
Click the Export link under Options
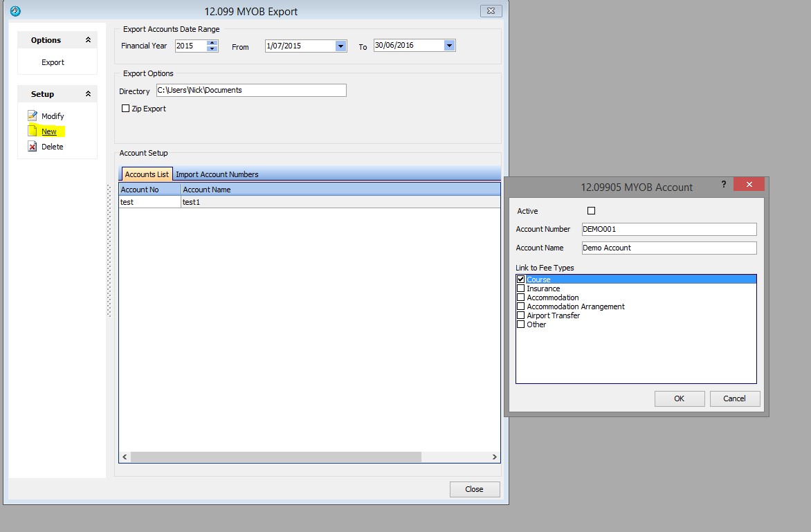53,62
